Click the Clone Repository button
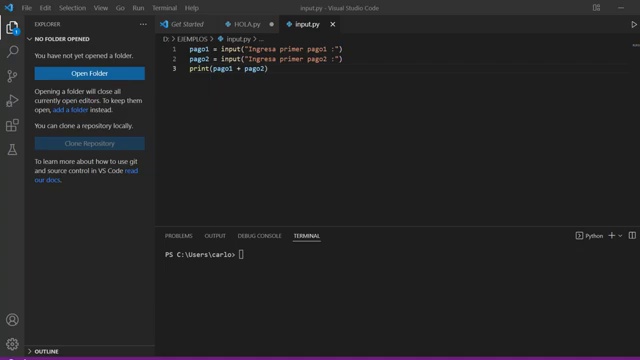Viewport: 640px width, 360px height. (89, 144)
